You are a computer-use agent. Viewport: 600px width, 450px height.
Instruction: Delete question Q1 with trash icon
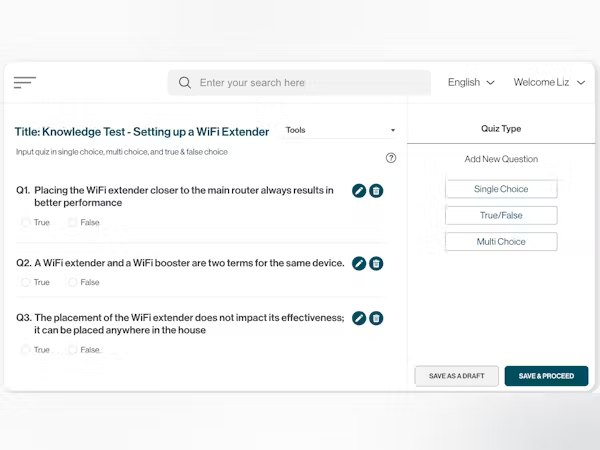coord(376,191)
